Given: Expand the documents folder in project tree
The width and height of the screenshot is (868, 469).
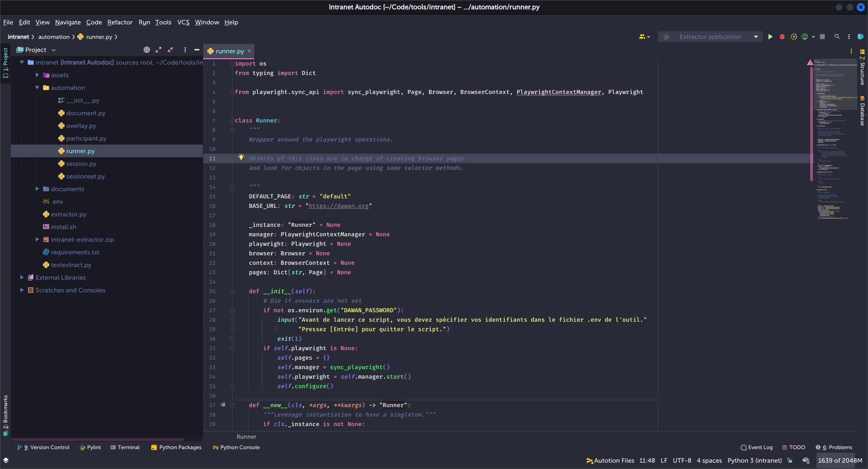Looking at the screenshot, I should pyautogui.click(x=37, y=189).
